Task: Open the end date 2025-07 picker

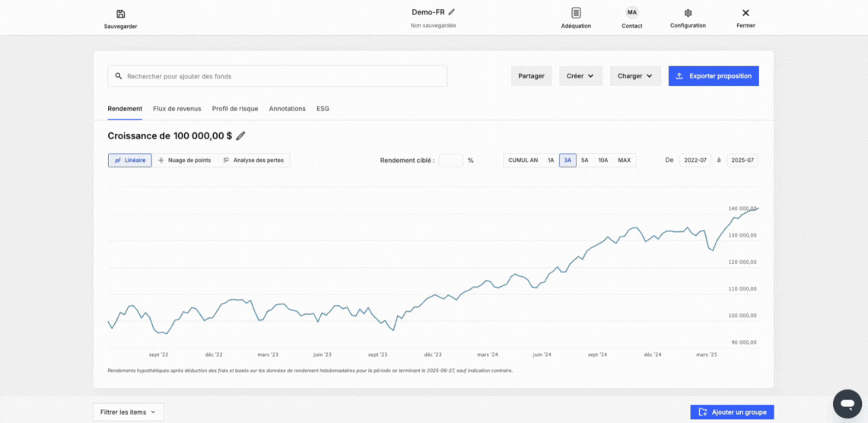Action: pos(742,160)
